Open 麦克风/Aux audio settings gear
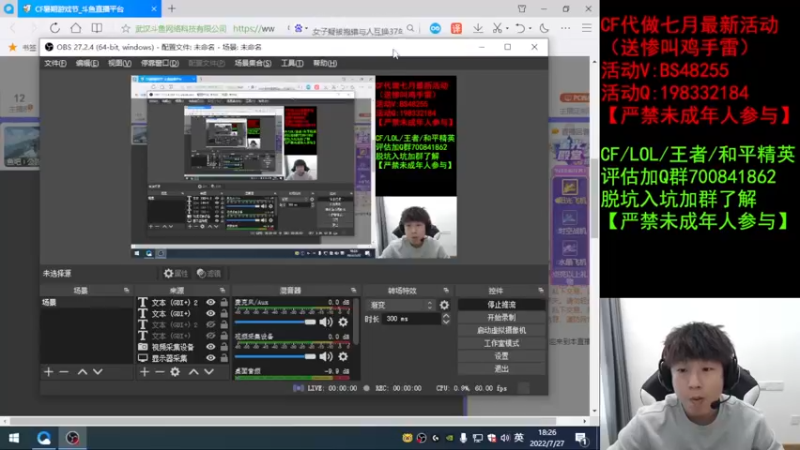800x450 pixels. (343, 322)
